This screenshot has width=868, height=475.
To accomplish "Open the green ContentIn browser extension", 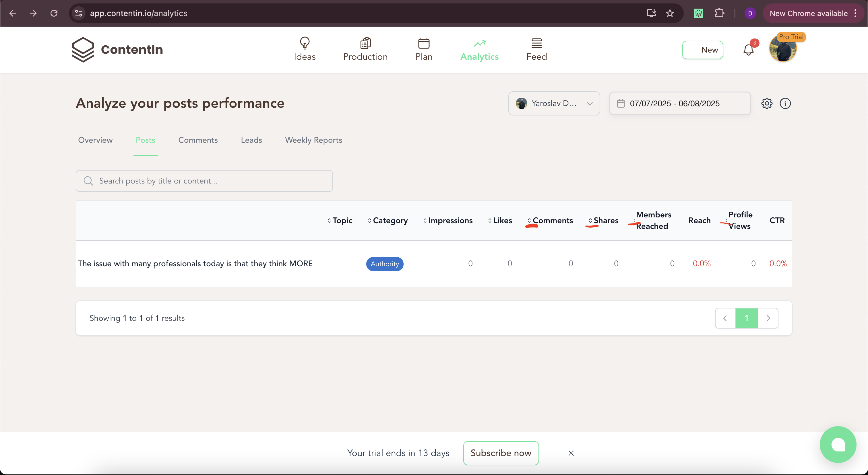I will click(699, 13).
